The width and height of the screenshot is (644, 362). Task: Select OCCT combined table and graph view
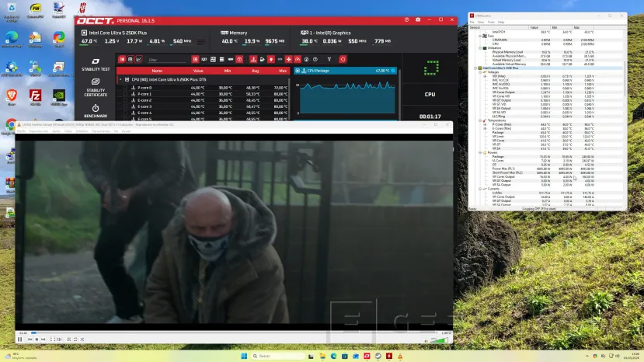point(122,60)
